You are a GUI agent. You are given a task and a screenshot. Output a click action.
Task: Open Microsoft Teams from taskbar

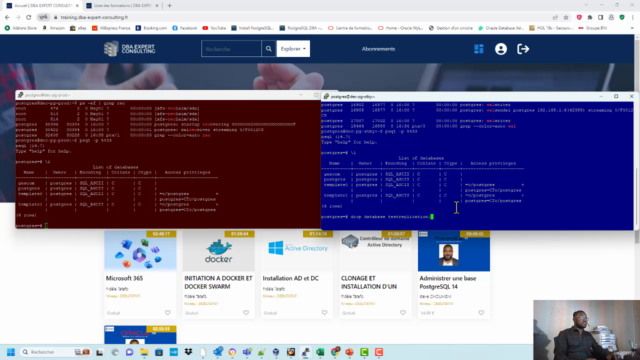pos(247,352)
